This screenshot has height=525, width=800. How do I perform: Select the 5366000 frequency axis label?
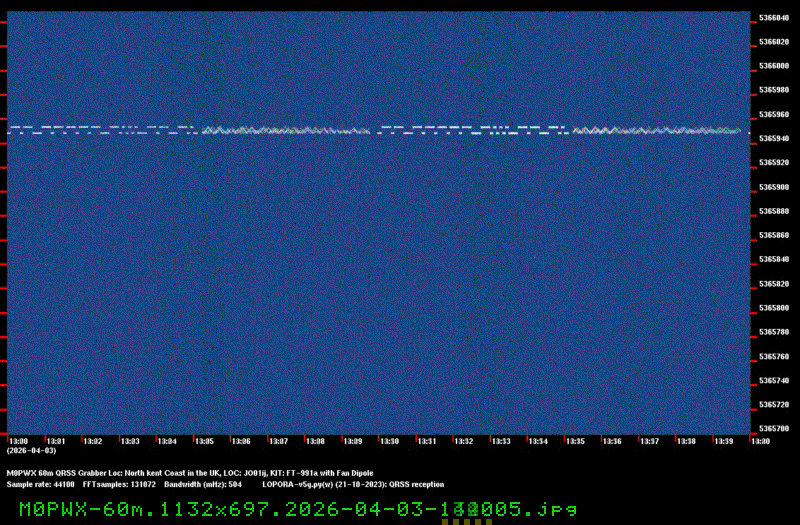coord(774,66)
